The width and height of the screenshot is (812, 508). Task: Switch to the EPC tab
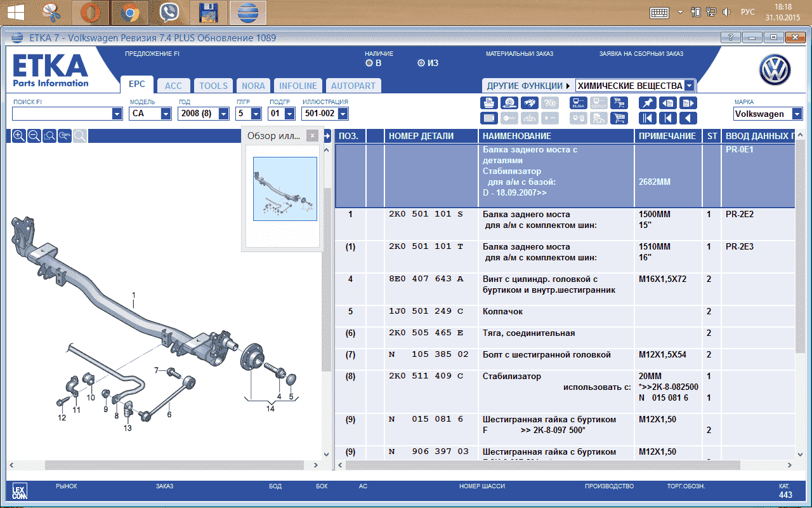click(x=137, y=84)
